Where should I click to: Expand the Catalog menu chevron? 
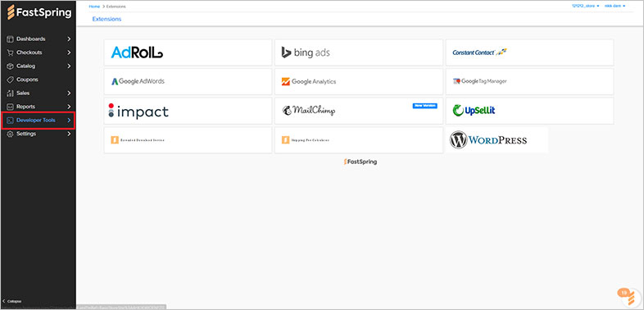point(69,66)
